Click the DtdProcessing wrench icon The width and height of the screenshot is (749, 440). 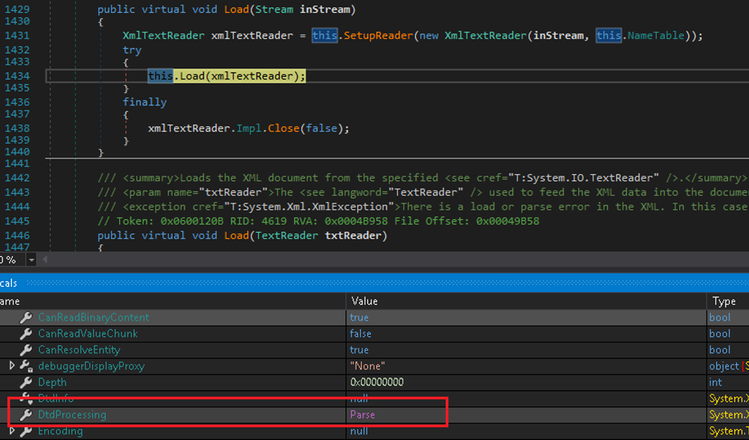click(x=27, y=414)
